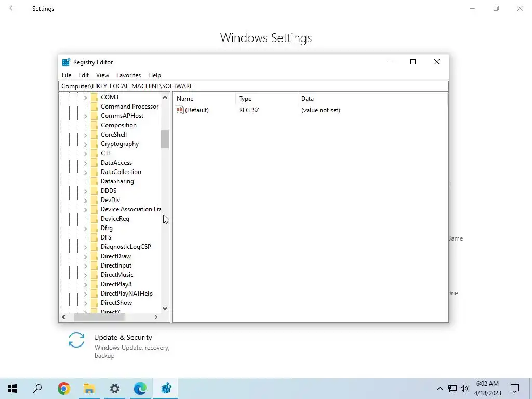
Task: Expand the Device Association Framework key
Action: coord(86,210)
